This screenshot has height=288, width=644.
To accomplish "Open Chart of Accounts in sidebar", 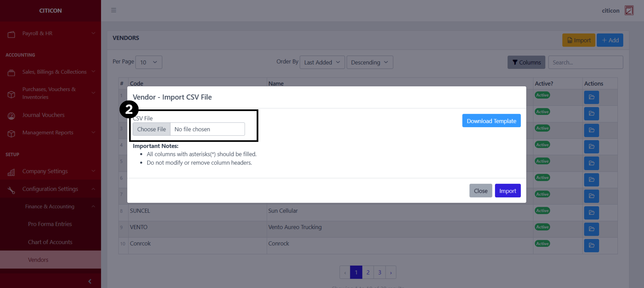I will [50, 242].
